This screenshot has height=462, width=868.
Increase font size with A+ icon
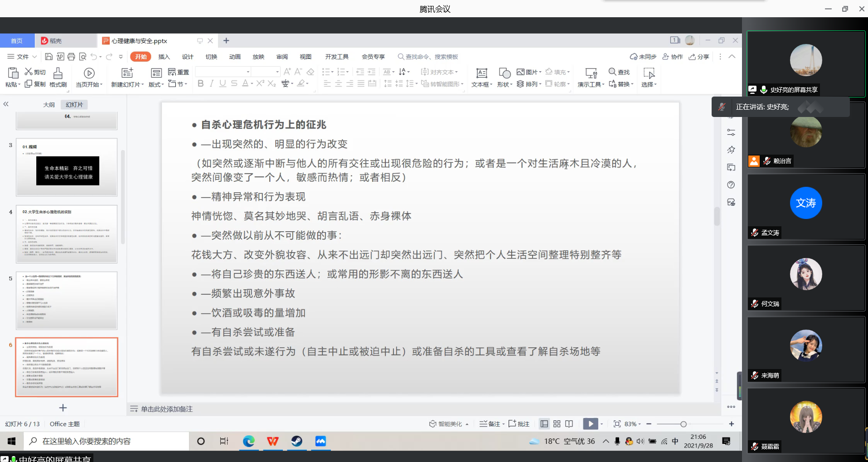287,72
